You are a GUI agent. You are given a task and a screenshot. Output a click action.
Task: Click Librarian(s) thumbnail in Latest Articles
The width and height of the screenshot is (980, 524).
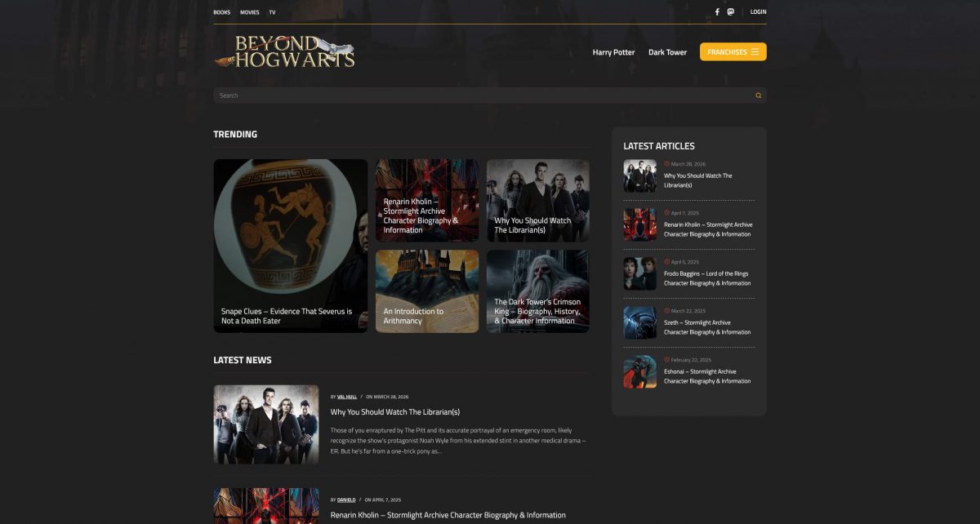click(x=640, y=175)
